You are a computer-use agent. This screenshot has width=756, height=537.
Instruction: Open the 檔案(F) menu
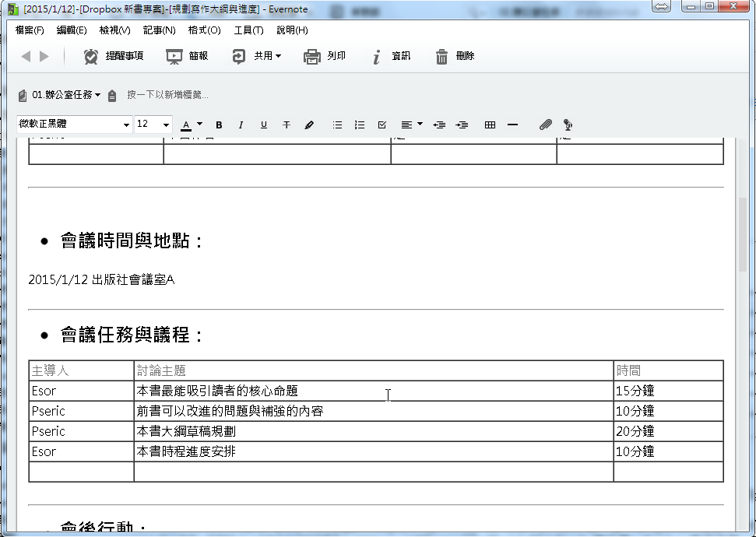pyautogui.click(x=30, y=30)
